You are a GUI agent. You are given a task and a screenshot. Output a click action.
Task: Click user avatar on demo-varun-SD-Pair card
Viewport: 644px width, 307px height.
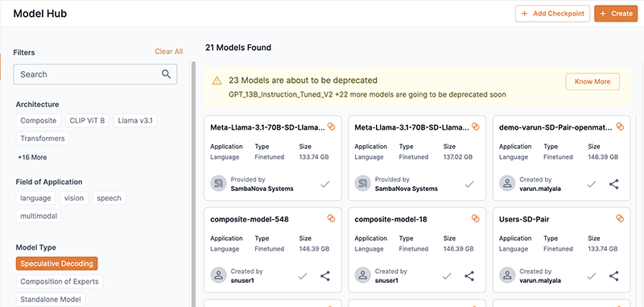508,184
